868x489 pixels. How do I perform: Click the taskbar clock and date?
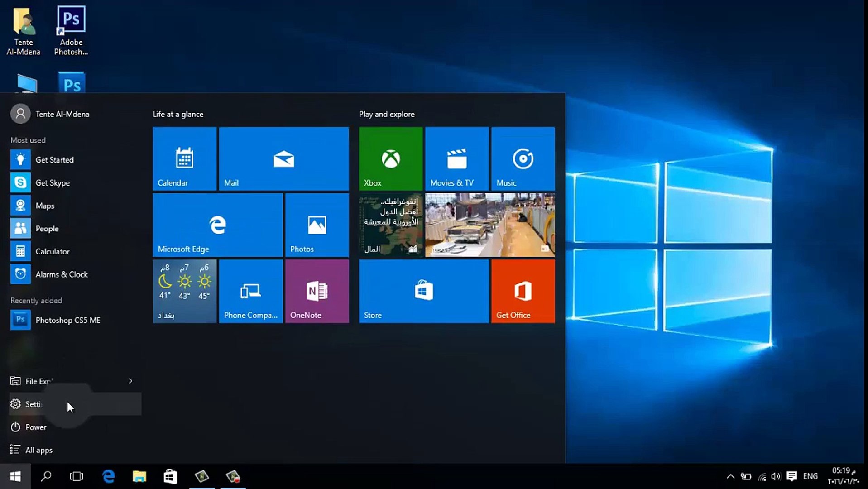844,476
